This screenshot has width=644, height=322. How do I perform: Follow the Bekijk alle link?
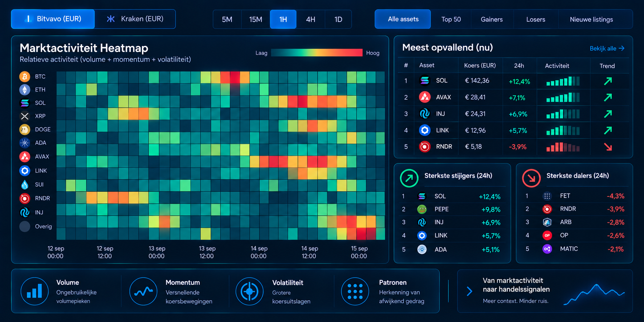607,48
